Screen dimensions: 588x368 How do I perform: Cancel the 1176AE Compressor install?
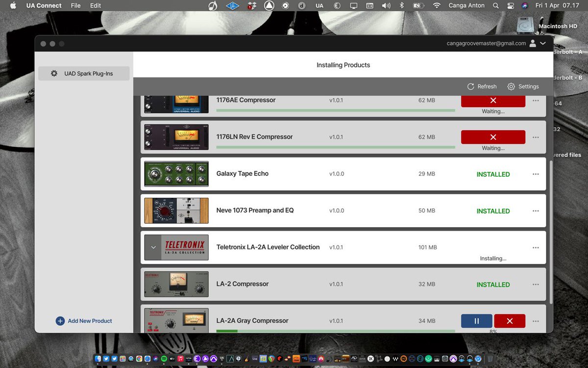pyautogui.click(x=493, y=100)
